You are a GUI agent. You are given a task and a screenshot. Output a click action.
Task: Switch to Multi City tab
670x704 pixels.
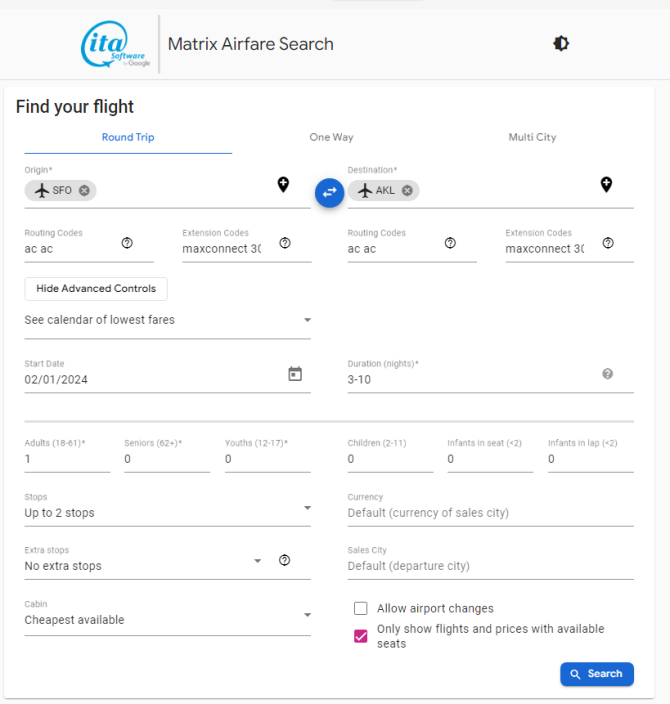(532, 137)
